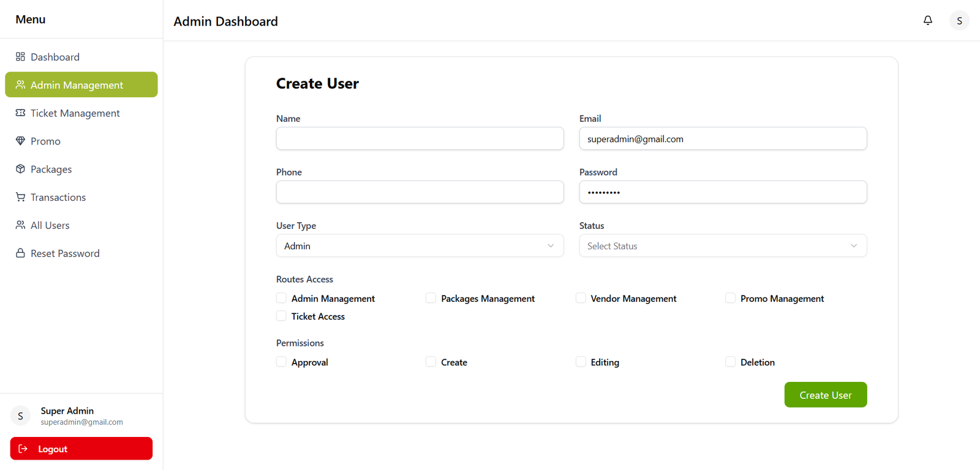This screenshot has width=980, height=470.
Task: Click the Transactions cart icon
Action: tap(20, 197)
